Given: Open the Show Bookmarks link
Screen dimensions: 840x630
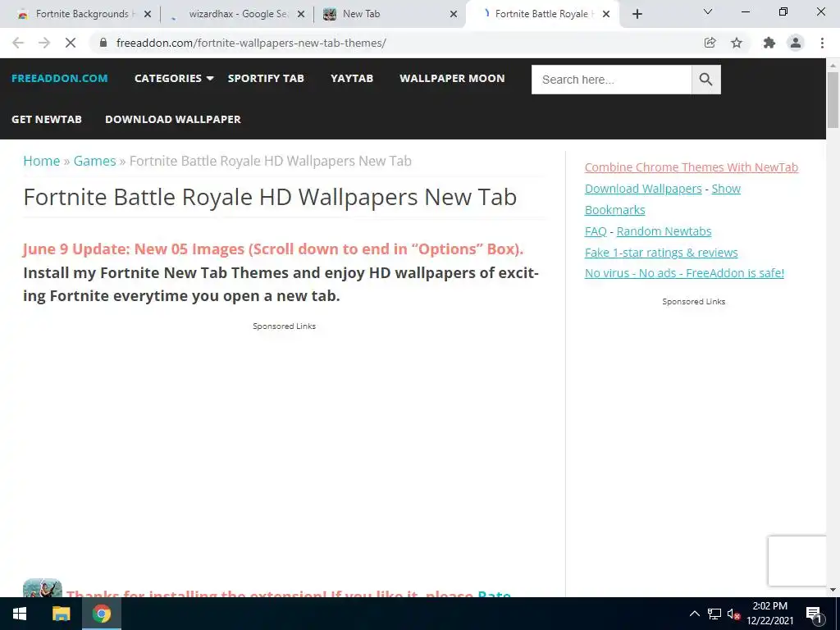Looking at the screenshot, I should (726, 189).
